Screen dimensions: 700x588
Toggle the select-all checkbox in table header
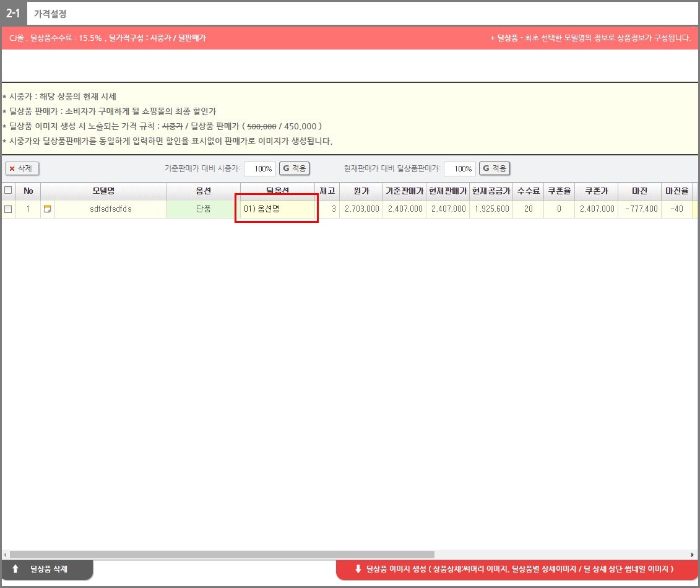tap(8, 191)
